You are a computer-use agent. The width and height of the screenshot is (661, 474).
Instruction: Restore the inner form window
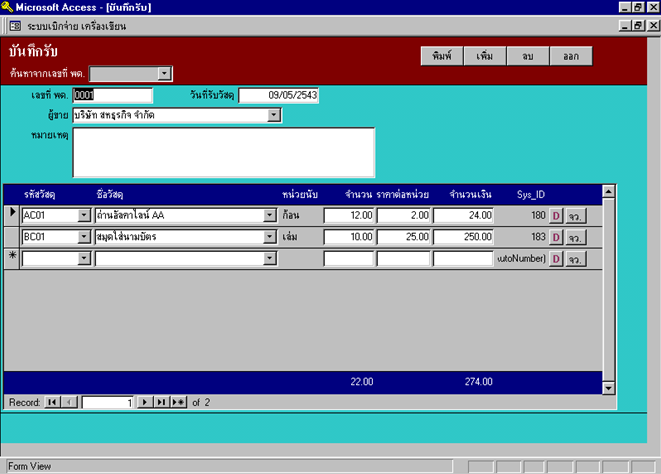[x=639, y=26]
